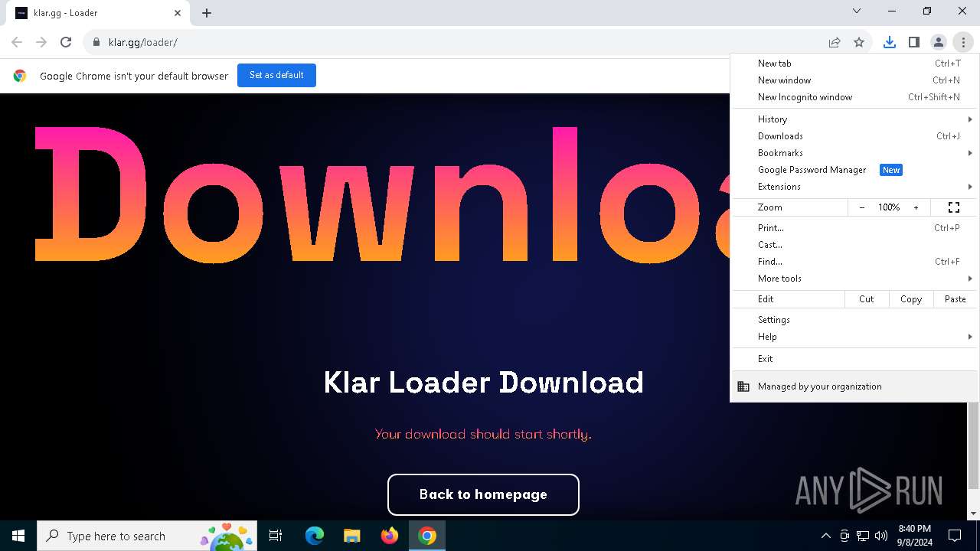Choose Print... in the menu
The height and width of the screenshot is (551, 980).
(854, 228)
